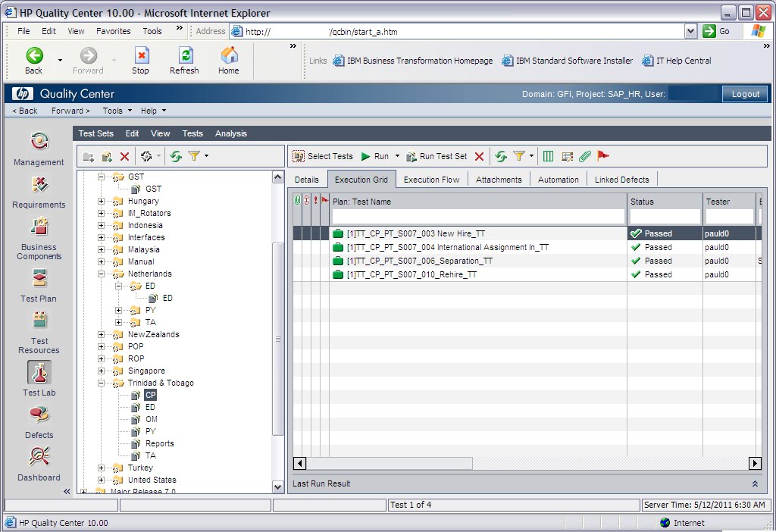Expand the Hungary folder
Viewport: 776px width, 532px height.
coord(101,201)
